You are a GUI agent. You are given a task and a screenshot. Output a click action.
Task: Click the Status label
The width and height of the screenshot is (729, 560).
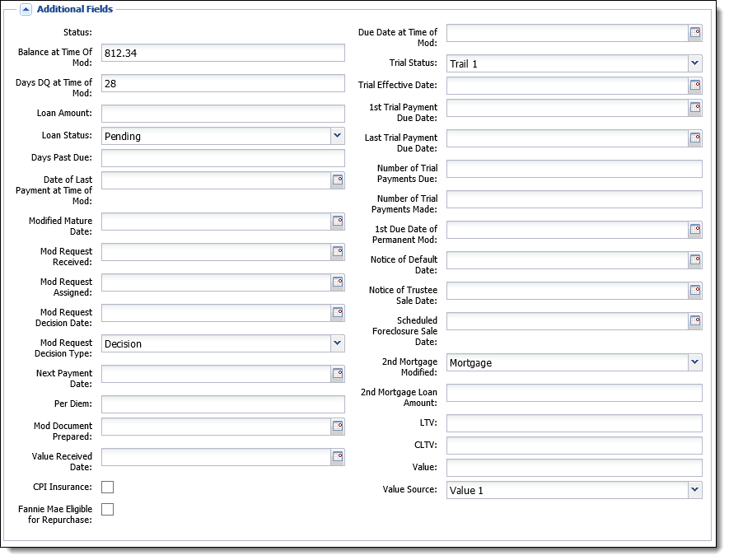(77, 33)
